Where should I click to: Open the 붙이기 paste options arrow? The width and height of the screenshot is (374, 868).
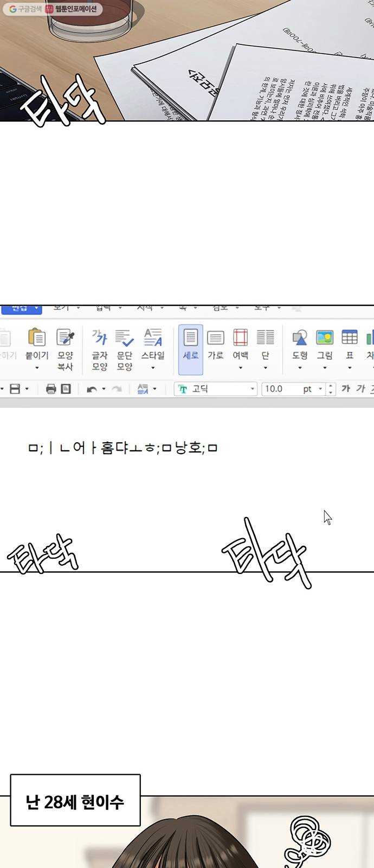pos(37,368)
